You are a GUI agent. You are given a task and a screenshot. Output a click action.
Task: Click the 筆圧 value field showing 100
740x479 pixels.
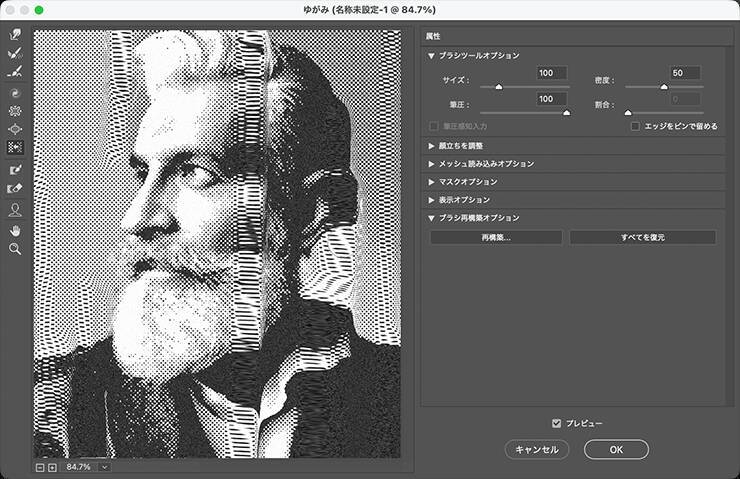point(552,99)
